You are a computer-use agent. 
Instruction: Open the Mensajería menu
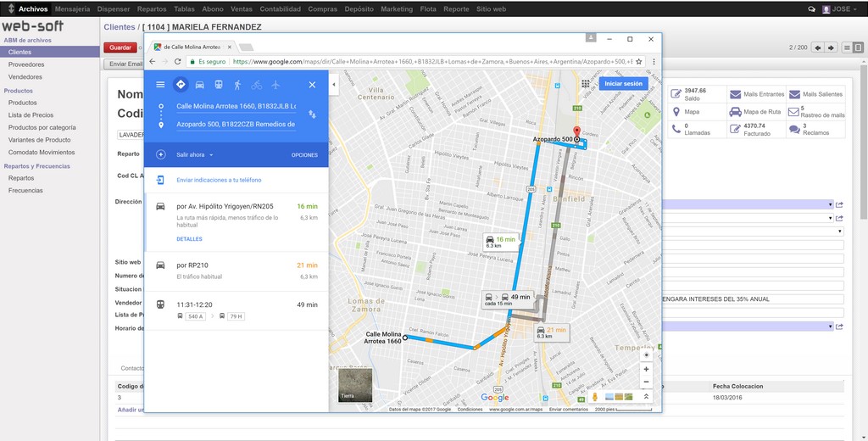tap(73, 8)
